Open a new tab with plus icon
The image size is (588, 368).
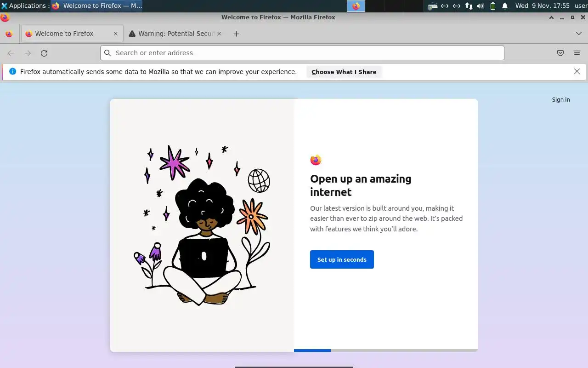(236, 34)
